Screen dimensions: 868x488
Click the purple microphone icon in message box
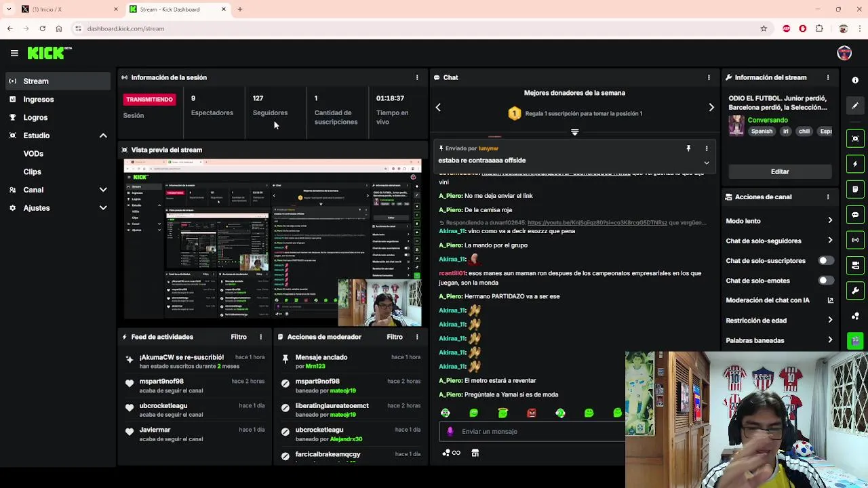(450, 431)
